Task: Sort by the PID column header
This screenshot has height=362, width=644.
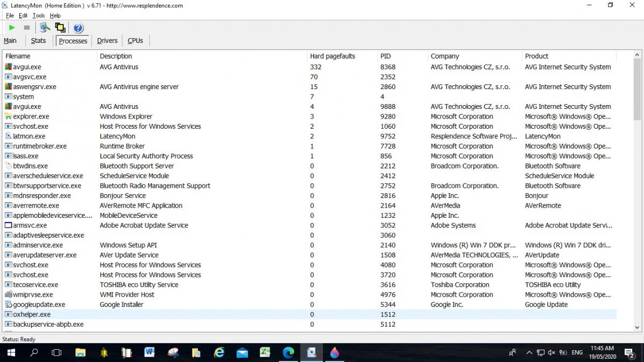Action: (x=402, y=56)
